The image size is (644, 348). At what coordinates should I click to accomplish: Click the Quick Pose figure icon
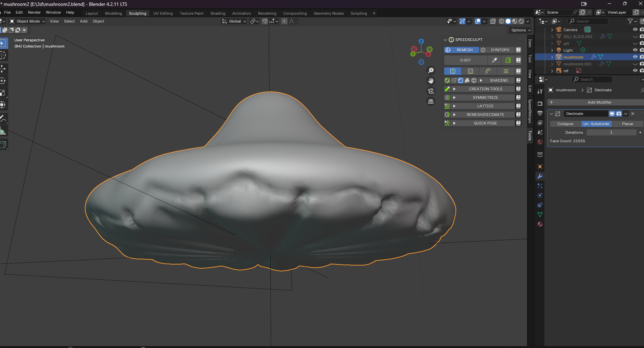[447, 123]
